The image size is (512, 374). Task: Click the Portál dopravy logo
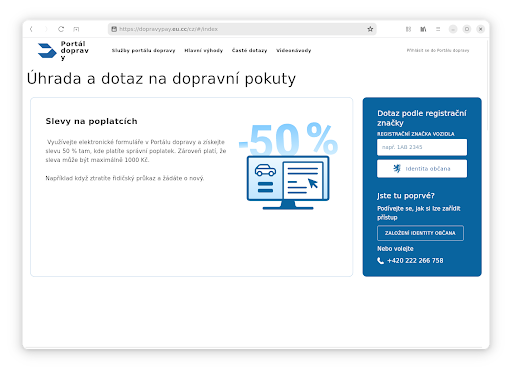pos(63,51)
